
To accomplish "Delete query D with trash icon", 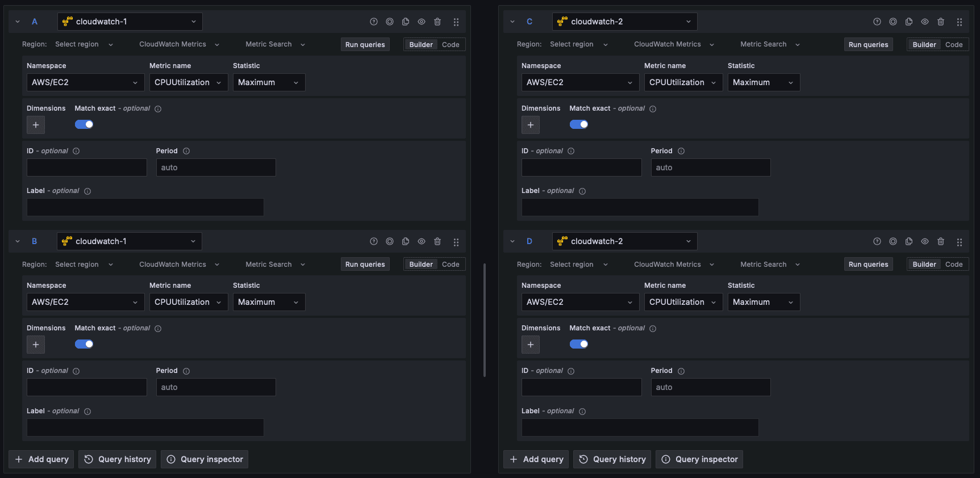I will 941,241.
